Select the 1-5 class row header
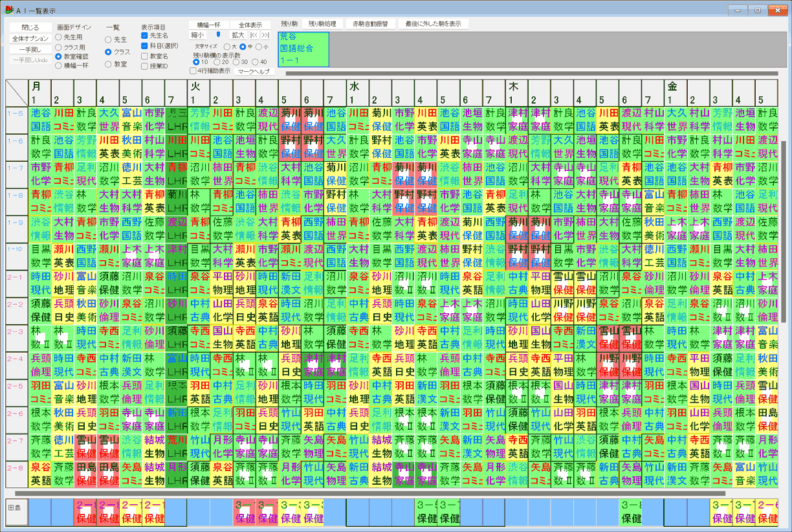Viewport: 792px width, 532px height. pyautogui.click(x=17, y=120)
